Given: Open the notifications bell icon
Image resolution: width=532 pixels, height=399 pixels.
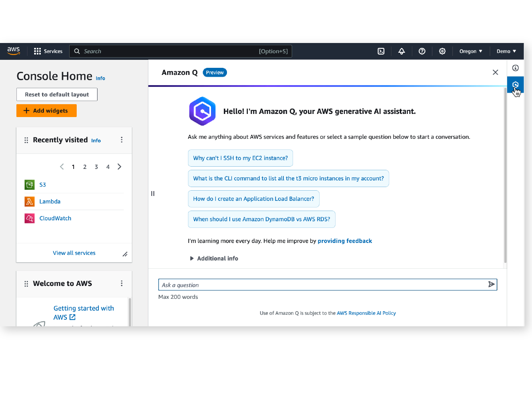Looking at the screenshot, I should 402,51.
